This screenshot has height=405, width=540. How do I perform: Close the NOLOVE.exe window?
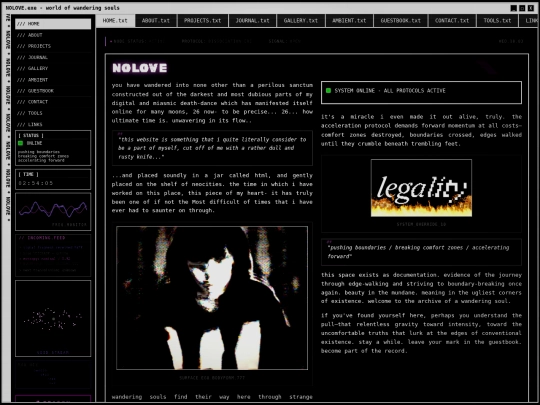(531, 8)
